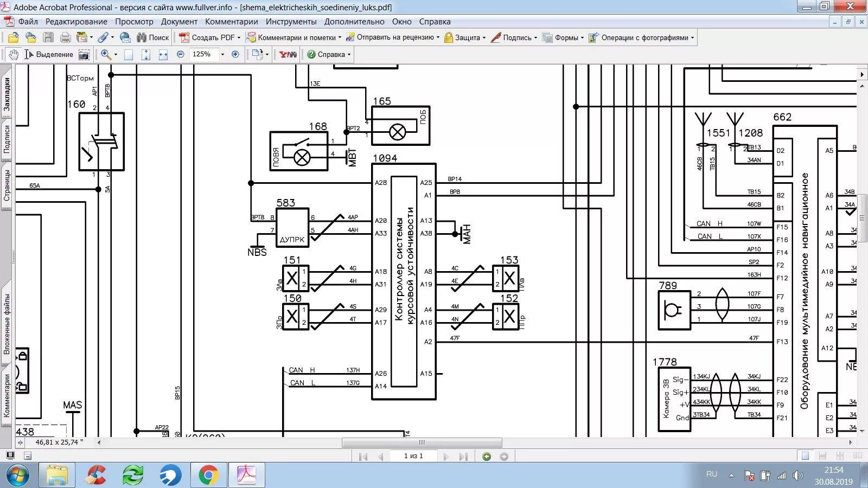
Task: Click the next view arrow button
Action: (504, 457)
